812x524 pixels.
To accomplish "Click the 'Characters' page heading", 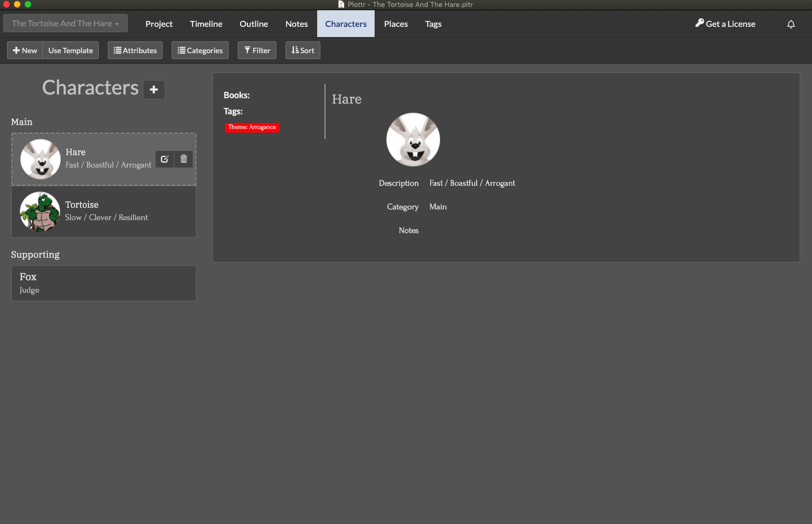I will point(91,88).
